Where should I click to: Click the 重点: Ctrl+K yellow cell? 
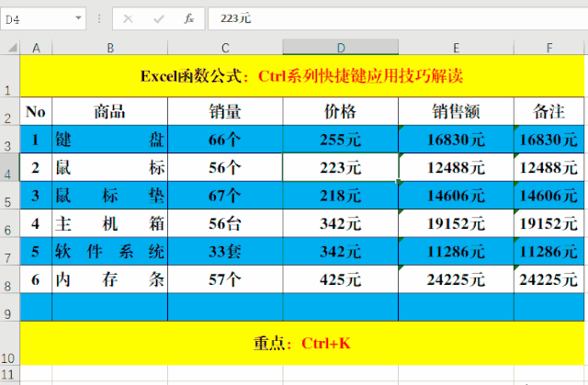click(x=302, y=343)
